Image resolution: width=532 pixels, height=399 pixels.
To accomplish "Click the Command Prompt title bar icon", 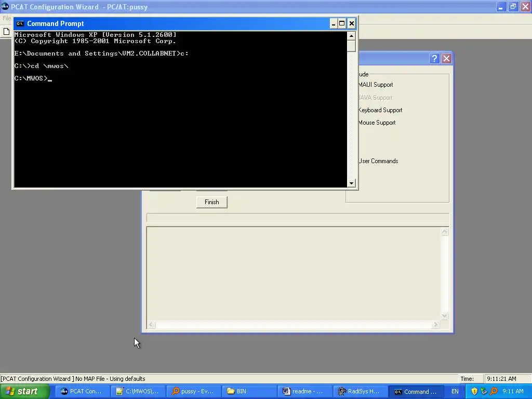I will tap(20, 23).
